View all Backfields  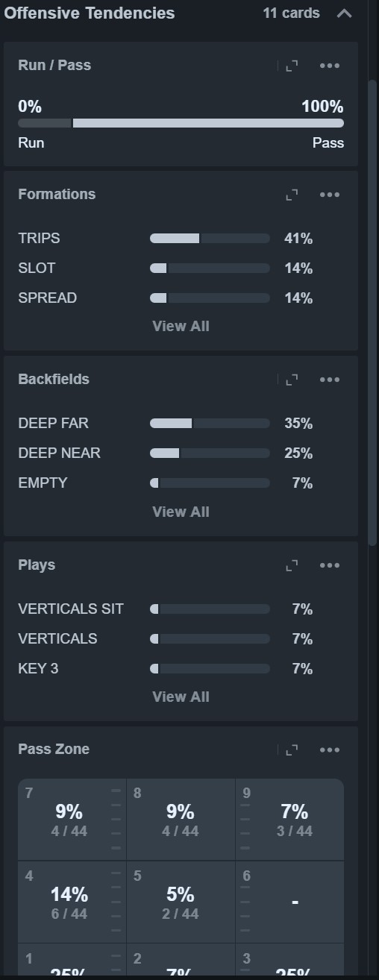(181, 512)
